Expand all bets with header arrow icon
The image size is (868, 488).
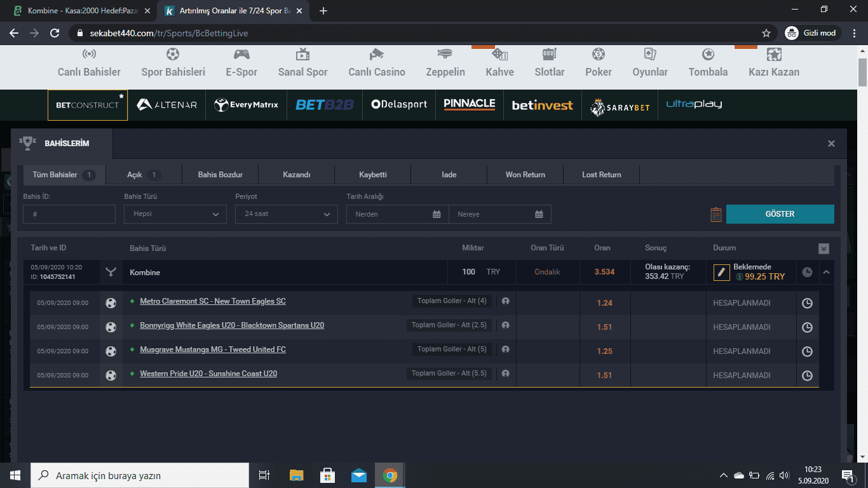pos(824,248)
